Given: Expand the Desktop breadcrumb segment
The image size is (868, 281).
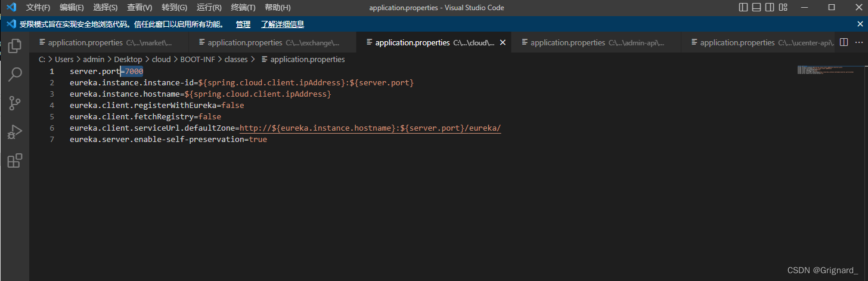Looking at the screenshot, I should pyautogui.click(x=128, y=59).
